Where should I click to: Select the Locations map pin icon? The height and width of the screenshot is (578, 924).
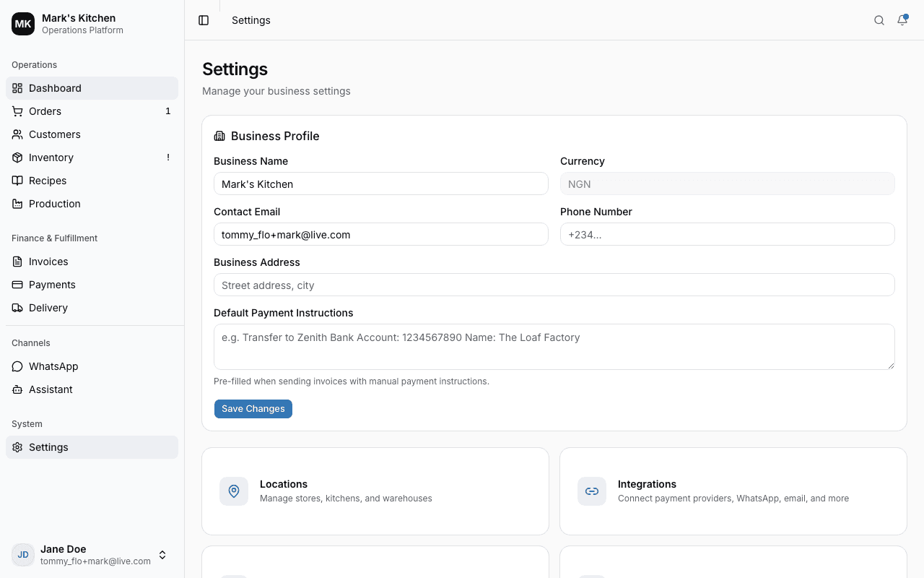[233, 491]
